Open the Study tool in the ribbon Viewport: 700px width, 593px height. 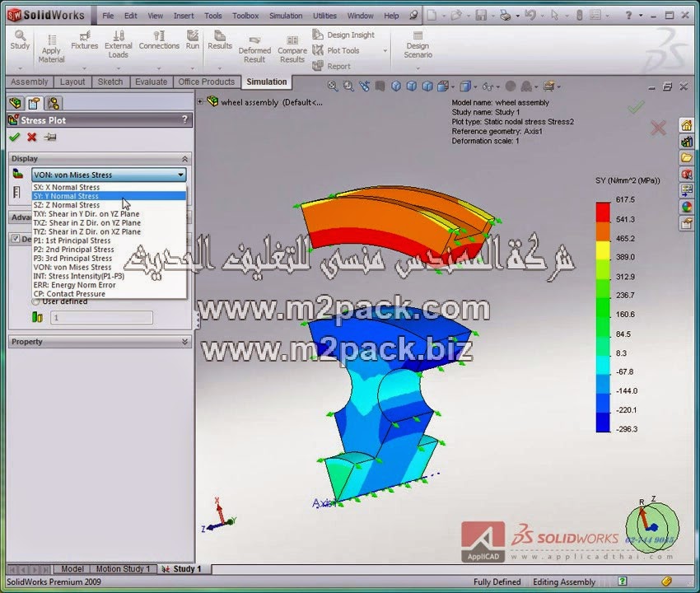(x=20, y=40)
